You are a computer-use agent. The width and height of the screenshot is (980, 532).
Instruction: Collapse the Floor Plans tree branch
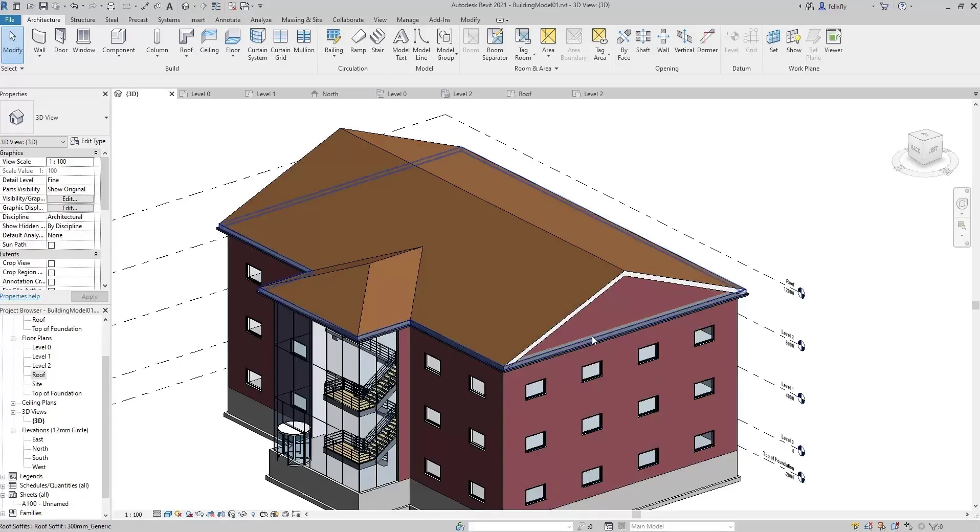click(x=13, y=338)
